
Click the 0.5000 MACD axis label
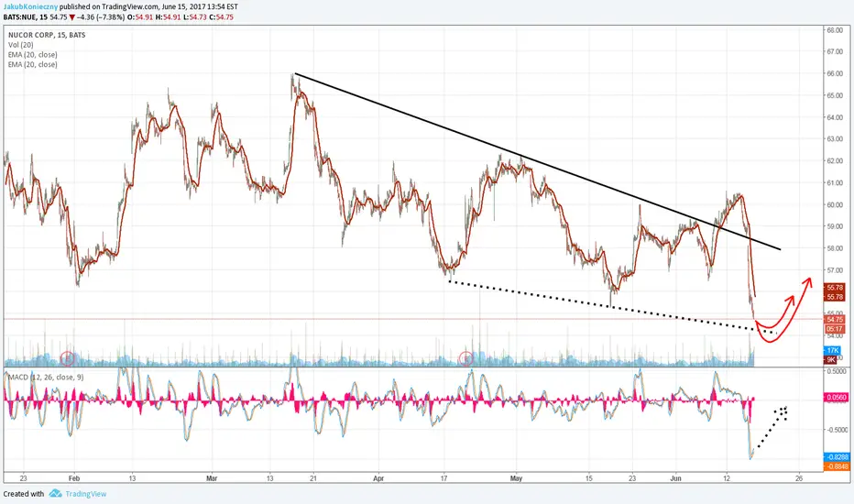pyautogui.click(x=838, y=371)
